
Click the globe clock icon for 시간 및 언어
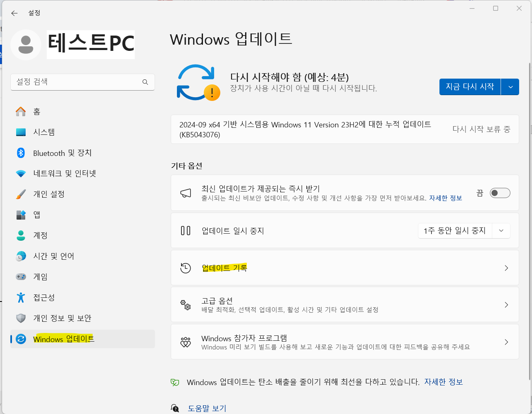click(21, 256)
